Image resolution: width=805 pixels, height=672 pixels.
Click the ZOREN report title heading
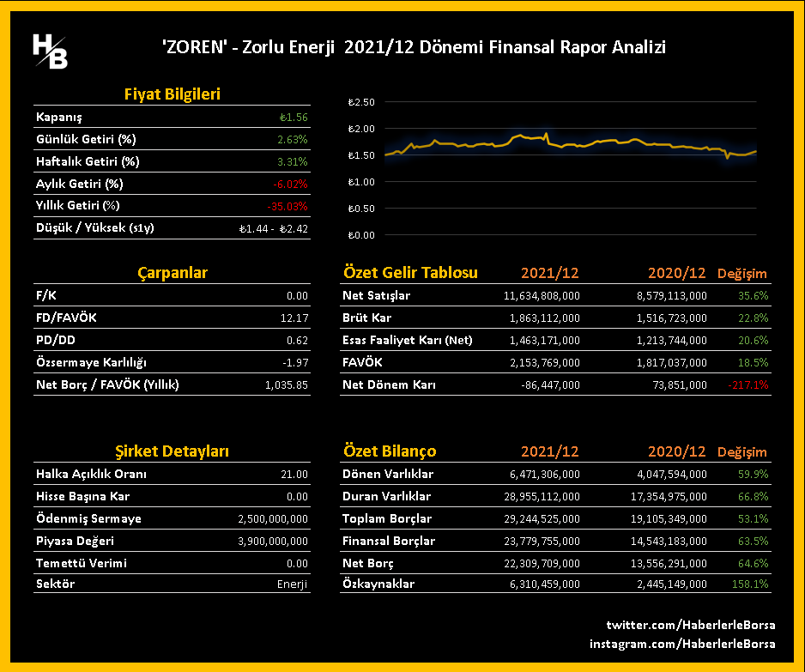coord(414,46)
